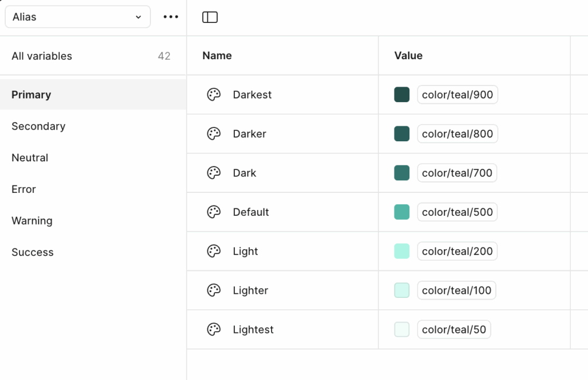Open the Alias collection dropdown
The width and height of the screenshot is (588, 380).
click(x=78, y=17)
